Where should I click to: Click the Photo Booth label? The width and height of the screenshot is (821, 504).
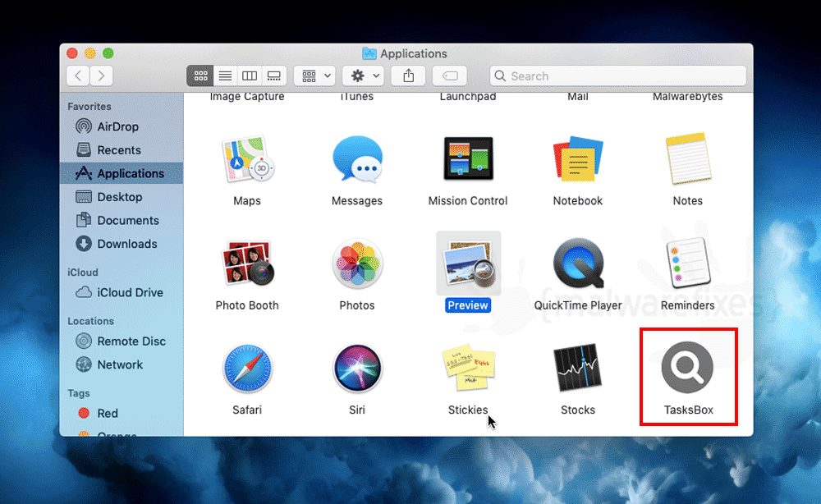pos(247,305)
